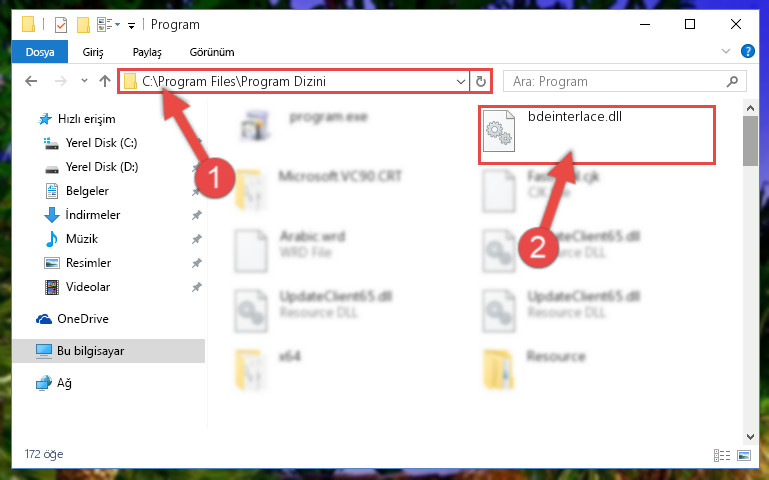
Task: Click the Properties checkmark icon in title bar
Action: click(61, 25)
